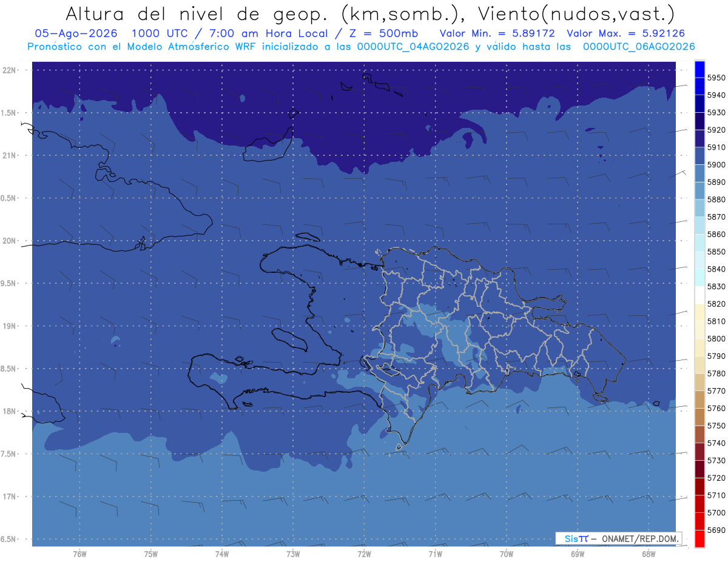Image resolution: width=728 pixels, height=562 pixels.
Task: Click the '71W' longitude label
Action: click(x=435, y=554)
